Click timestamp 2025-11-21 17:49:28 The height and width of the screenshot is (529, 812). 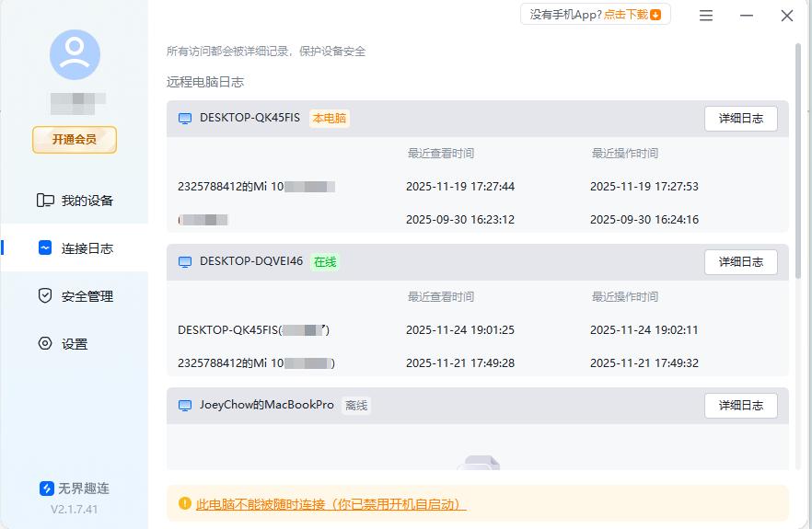tap(460, 362)
